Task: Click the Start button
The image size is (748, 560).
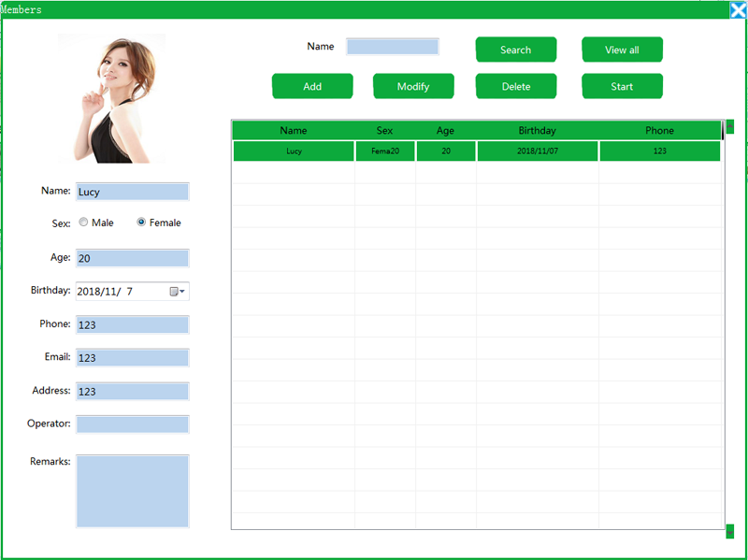Action: pyautogui.click(x=622, y=86)
